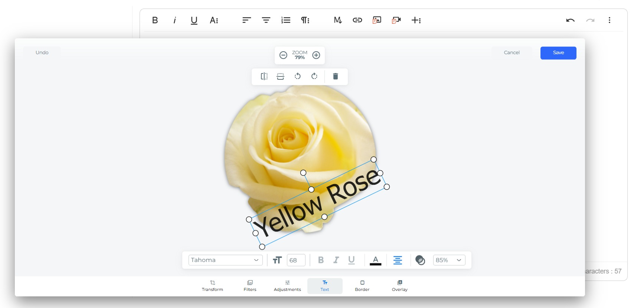Open the text background opacity icon
The height and width of the screenshot is (308, 644).
point(420,260)
